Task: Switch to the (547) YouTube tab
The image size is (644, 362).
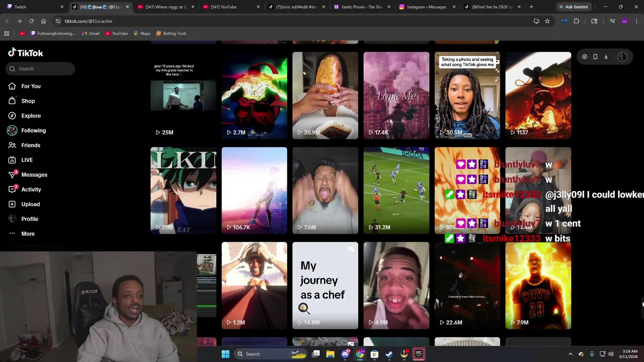Action: pos(230,7)
